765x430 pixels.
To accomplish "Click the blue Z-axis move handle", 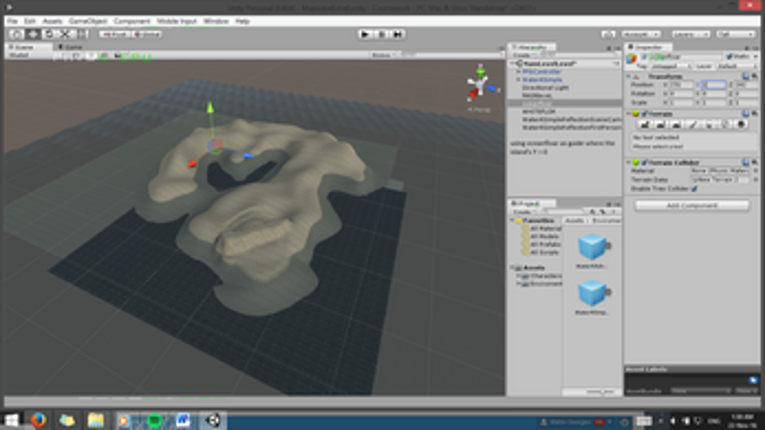I will tap(248, 155).
